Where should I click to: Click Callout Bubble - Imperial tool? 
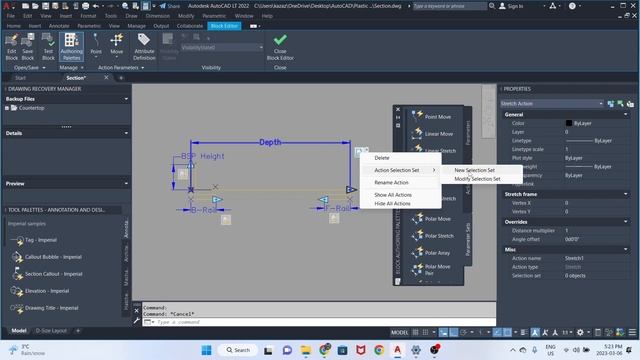pyautogui.click(x=46, y=257)
